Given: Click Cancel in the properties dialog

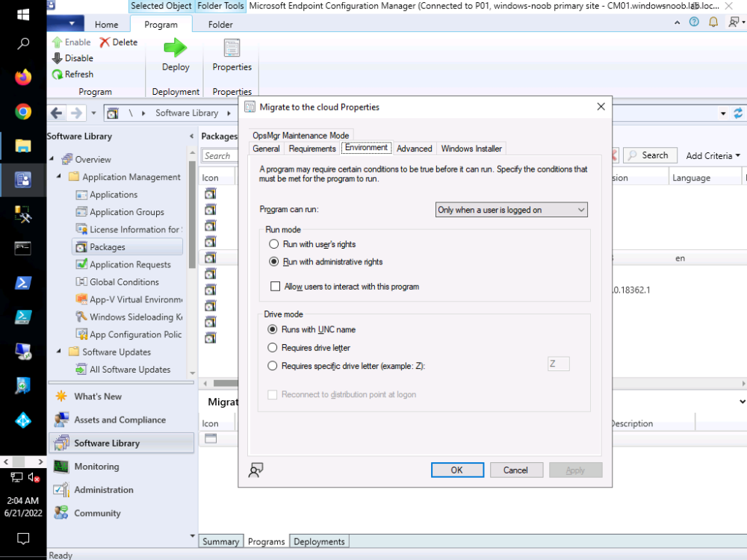Looking at the screenshot, I should tap(516, 470).
